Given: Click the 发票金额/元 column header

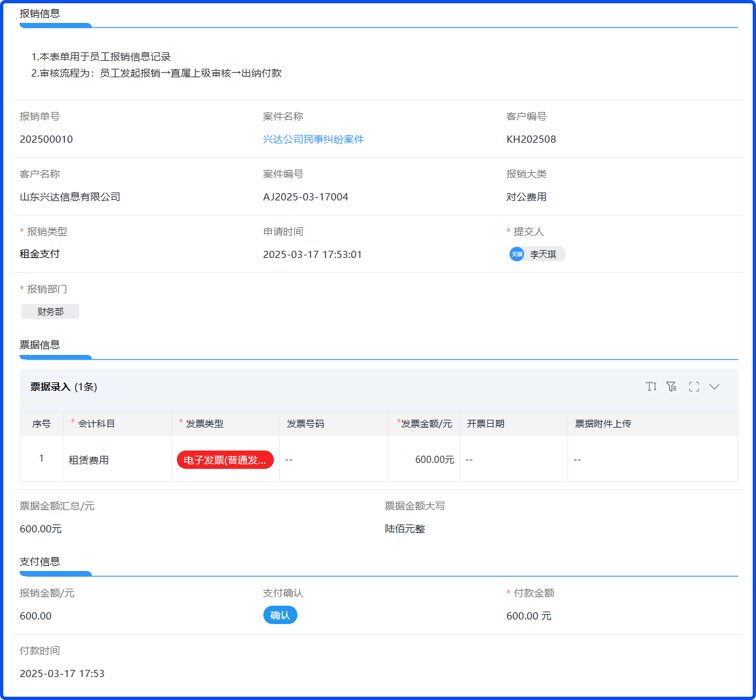Looking at the screenshot, I should coord(426,424).
